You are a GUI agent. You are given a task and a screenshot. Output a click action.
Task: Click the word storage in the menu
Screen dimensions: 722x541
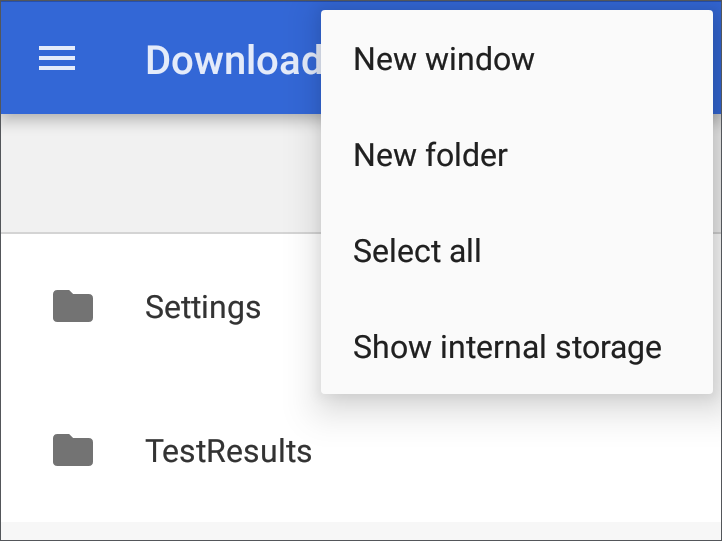coord(608,348)
